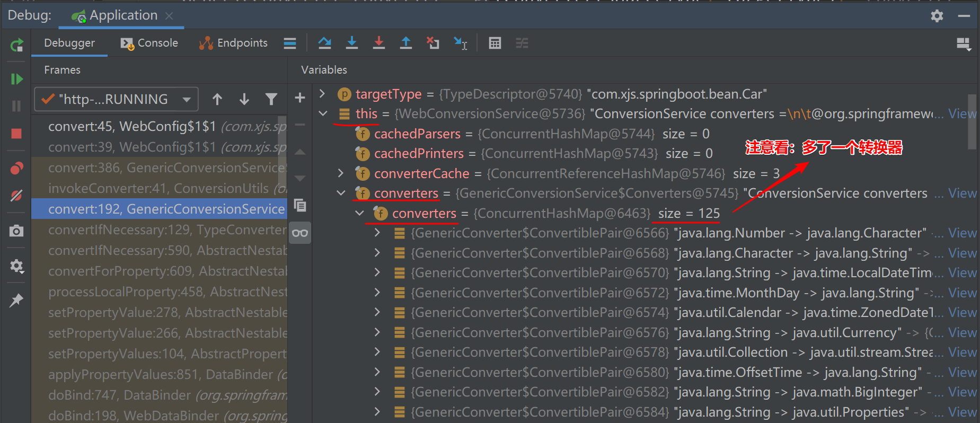Add a new watch with plus
The width and height of the screenshot is (980, 423).
(300, 98)
